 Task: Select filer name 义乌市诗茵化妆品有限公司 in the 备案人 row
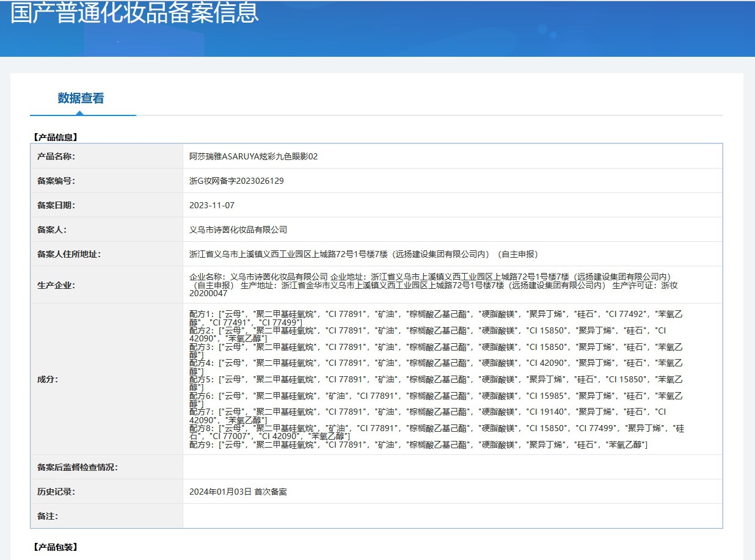click(x=238, y=230)
